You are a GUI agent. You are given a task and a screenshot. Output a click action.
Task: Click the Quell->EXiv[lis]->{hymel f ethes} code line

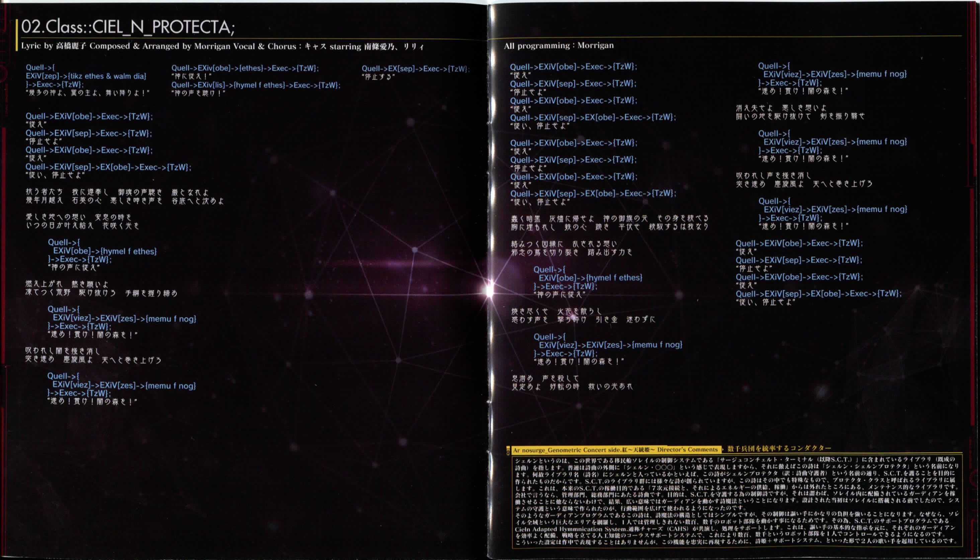pyautogui.click(x=256, y=85)
